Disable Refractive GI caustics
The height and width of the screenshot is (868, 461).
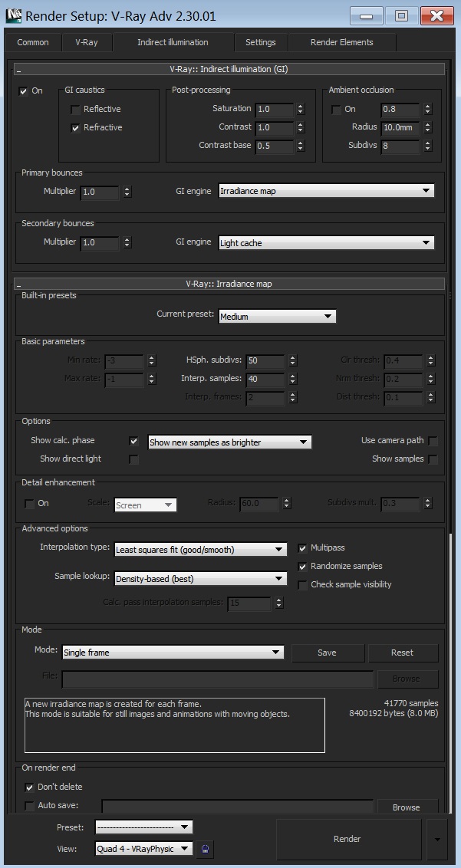coord(75,128)
